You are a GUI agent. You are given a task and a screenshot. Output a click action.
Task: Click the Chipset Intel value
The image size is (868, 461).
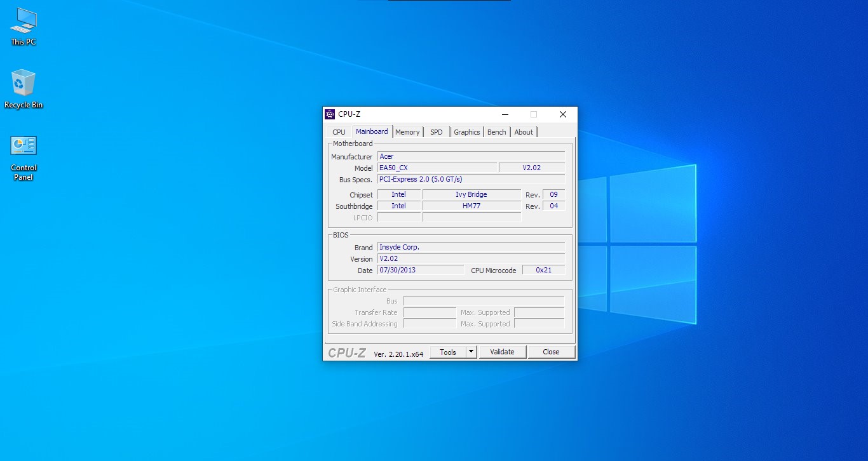point(399,194)
